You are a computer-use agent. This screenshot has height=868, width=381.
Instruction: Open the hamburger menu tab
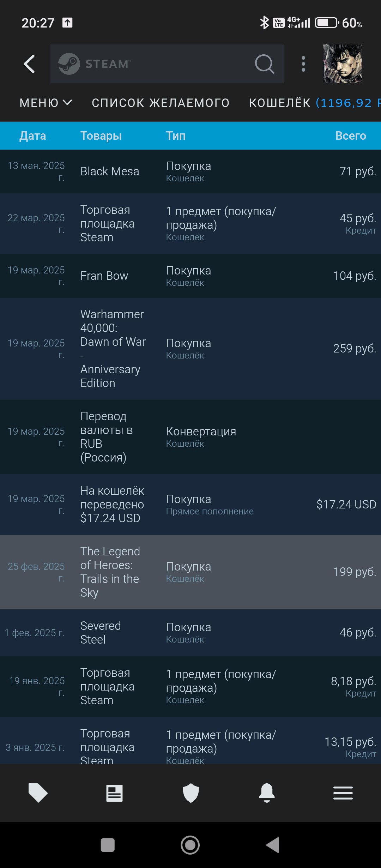[x=343, y=793]
